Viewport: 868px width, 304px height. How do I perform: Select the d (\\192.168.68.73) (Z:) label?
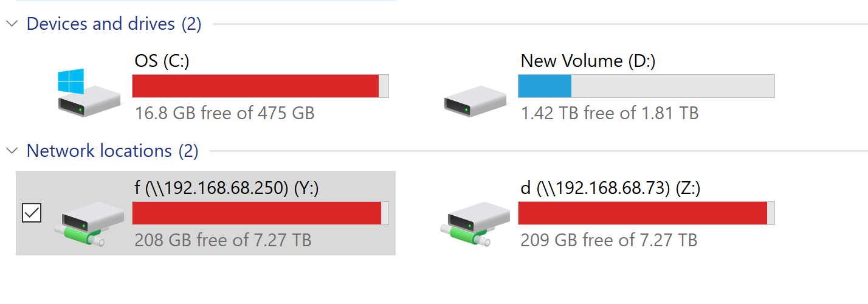610,188
